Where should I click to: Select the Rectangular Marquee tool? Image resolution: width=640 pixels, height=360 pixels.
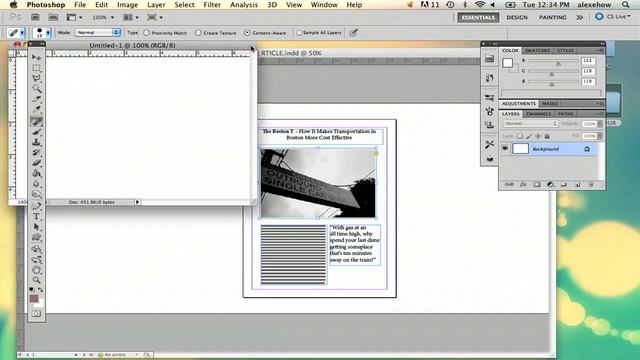point(36,68)
